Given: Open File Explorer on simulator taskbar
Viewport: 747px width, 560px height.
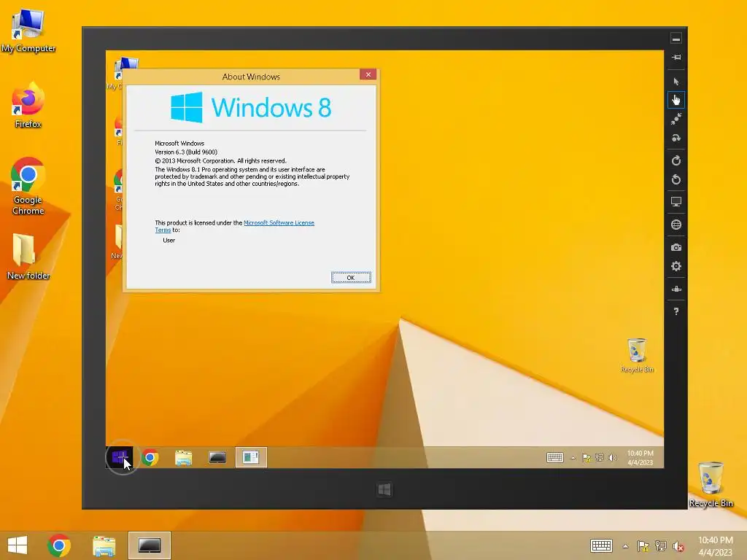Looking at the screenshot, I should pos(183,458).
